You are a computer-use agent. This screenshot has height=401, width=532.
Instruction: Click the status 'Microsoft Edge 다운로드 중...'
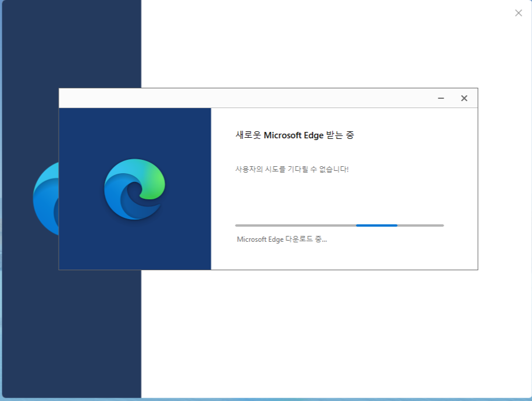click(x=281, y=239)
